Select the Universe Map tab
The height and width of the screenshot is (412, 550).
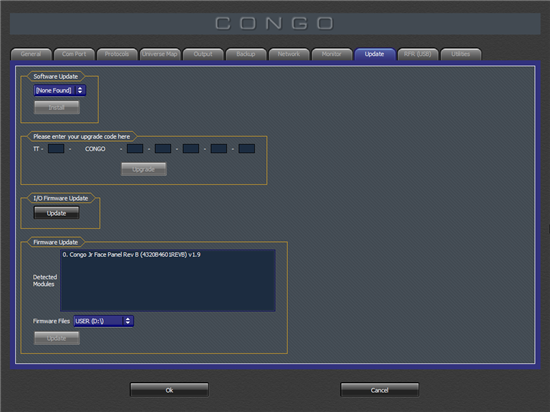point(160,54)
